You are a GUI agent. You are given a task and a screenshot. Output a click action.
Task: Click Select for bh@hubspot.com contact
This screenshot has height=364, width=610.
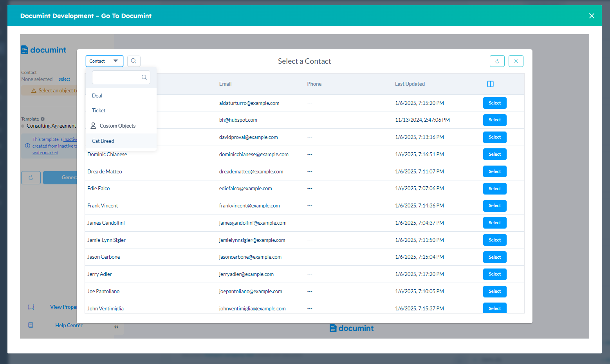(494, 120)
